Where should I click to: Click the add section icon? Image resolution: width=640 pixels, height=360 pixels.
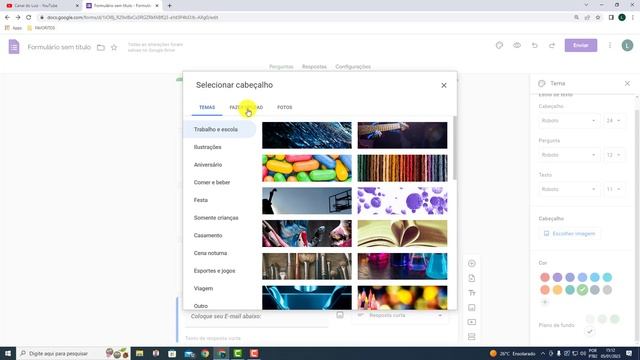point(472,337)
